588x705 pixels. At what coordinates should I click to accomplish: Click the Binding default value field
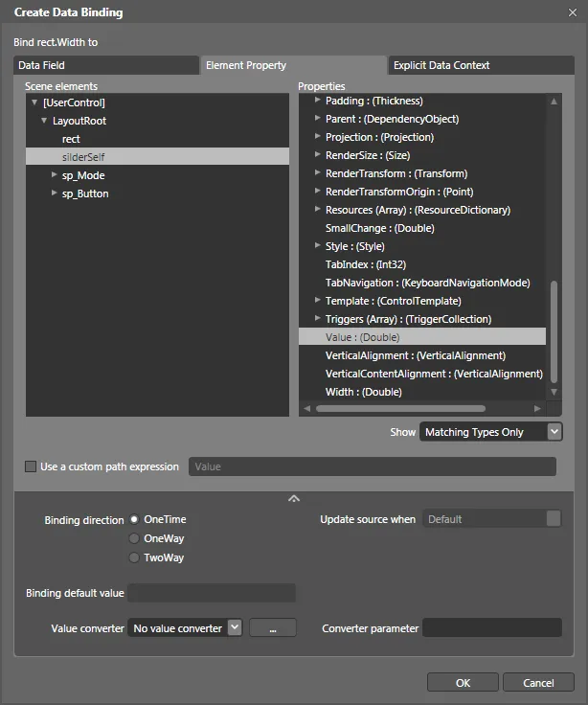coord(212,593)
